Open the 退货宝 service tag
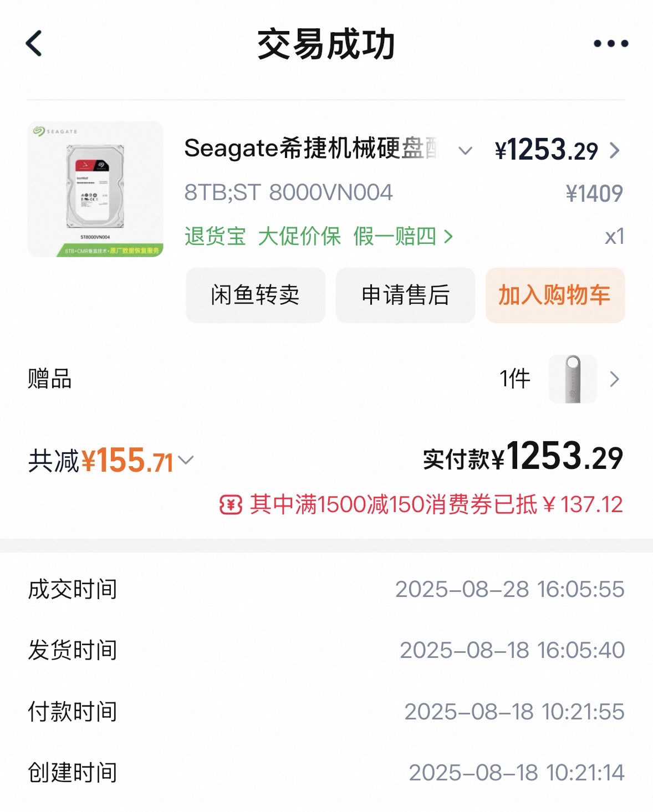Viewport: 653px width, 812px height. click(x=215, y=237)
